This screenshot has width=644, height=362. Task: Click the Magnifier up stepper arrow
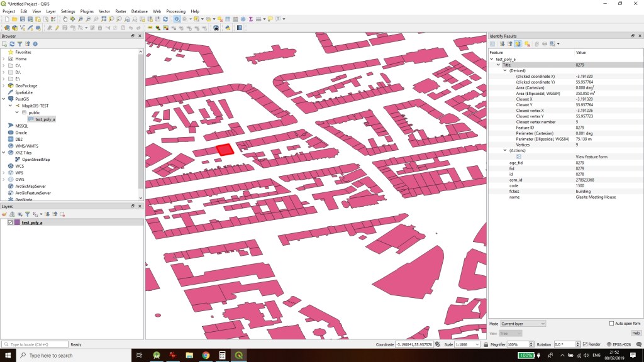531,343
